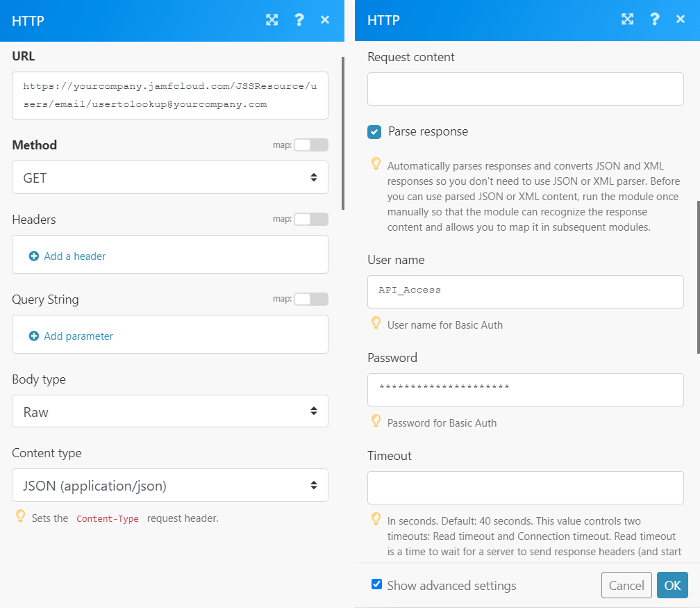Open the Method dropdown showing GET
Viewport: 700px width, 608px height.
pos(170,177)
